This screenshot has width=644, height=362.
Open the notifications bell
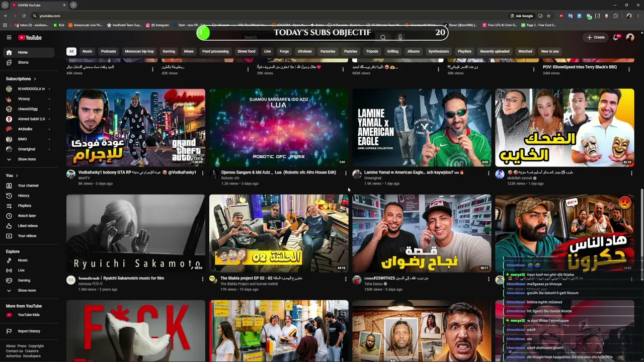pyautogui.click(x=616, y=37)
